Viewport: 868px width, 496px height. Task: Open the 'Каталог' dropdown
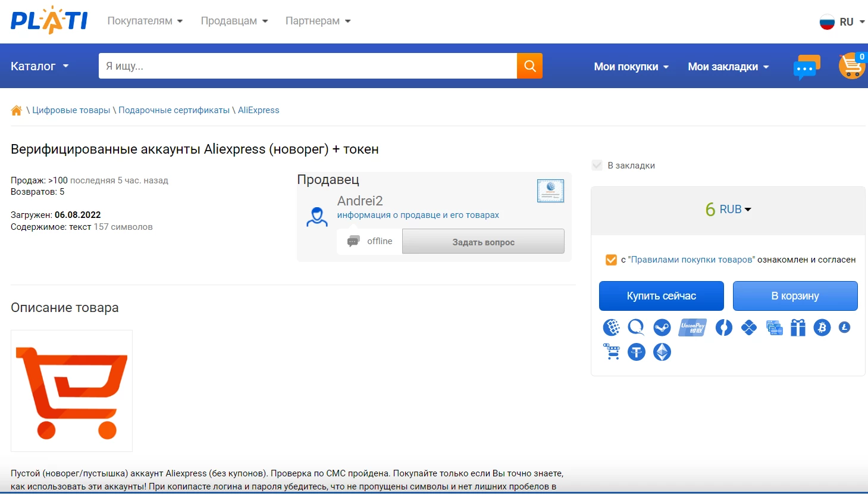click(x=40, y=66)
